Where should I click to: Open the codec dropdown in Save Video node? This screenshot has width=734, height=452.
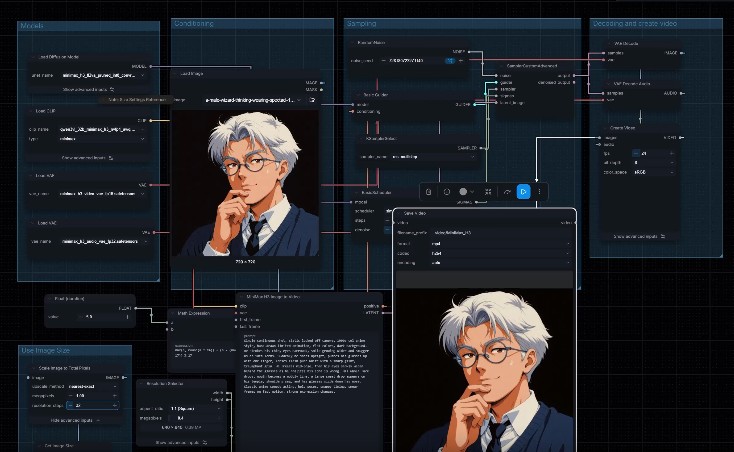tap(500, 253)
